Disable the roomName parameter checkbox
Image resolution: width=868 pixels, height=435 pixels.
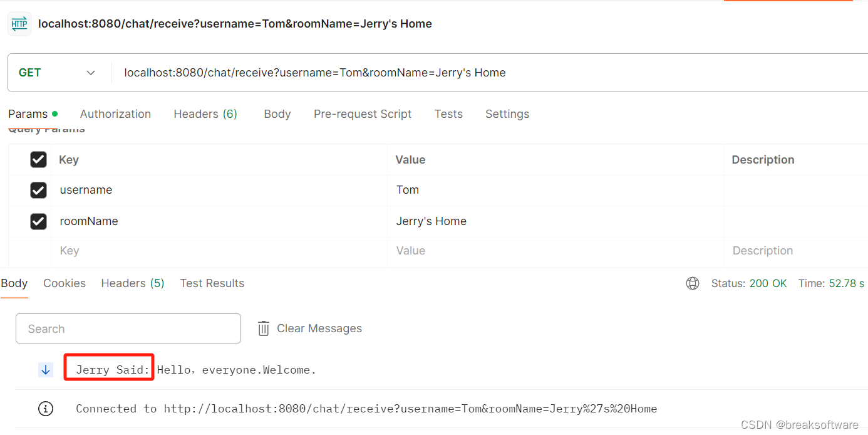coord(38,221)
